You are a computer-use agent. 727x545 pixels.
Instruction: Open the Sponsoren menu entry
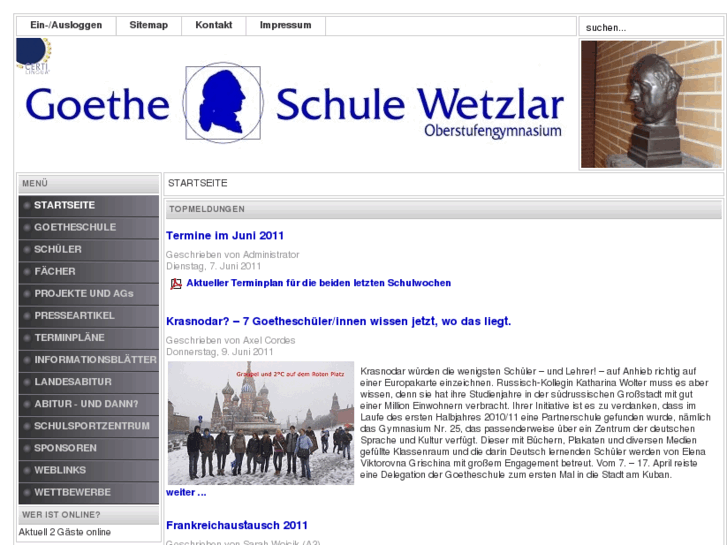[89, 448]
